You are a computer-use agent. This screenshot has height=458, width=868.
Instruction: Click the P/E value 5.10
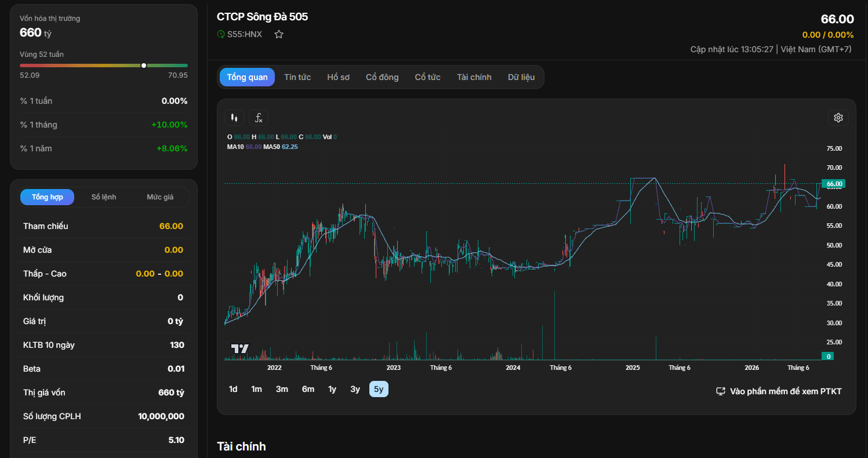[x=176, y=440]
